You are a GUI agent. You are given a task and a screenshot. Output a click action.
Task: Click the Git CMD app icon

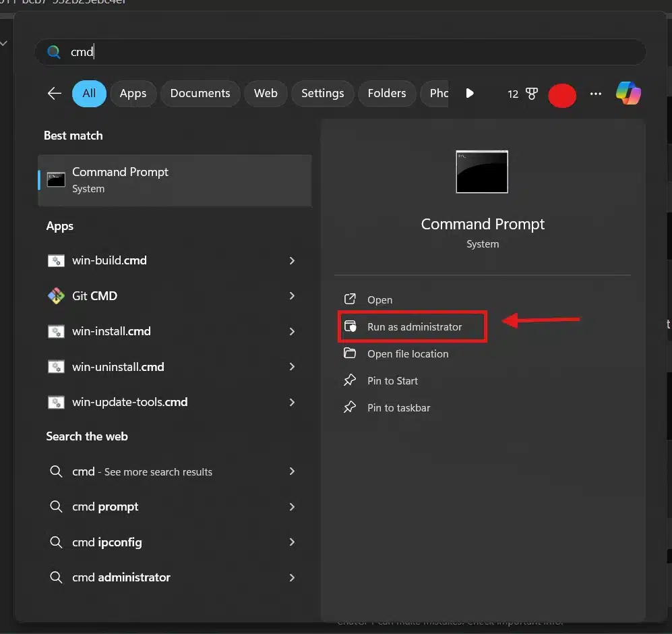(56, 296)
